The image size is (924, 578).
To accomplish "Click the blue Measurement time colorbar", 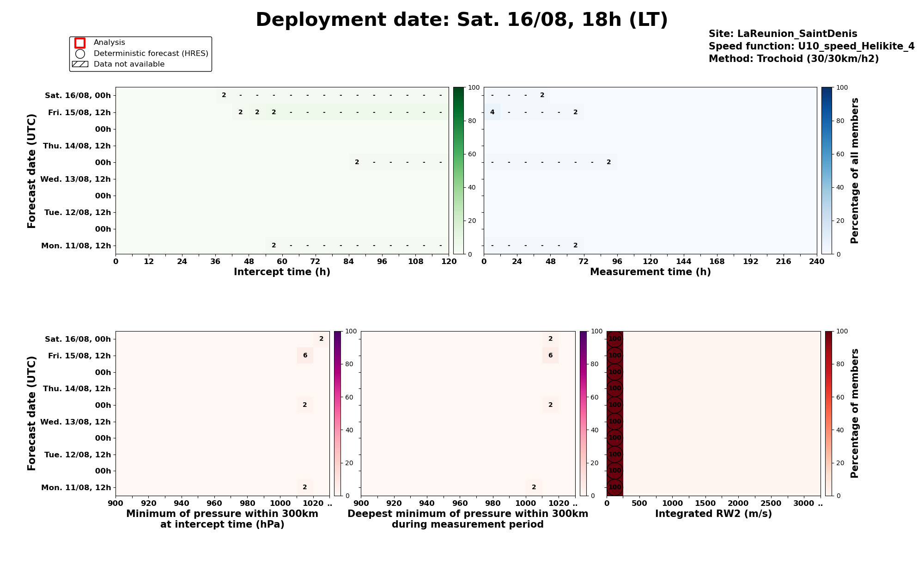I will click(x=827, y=171).
